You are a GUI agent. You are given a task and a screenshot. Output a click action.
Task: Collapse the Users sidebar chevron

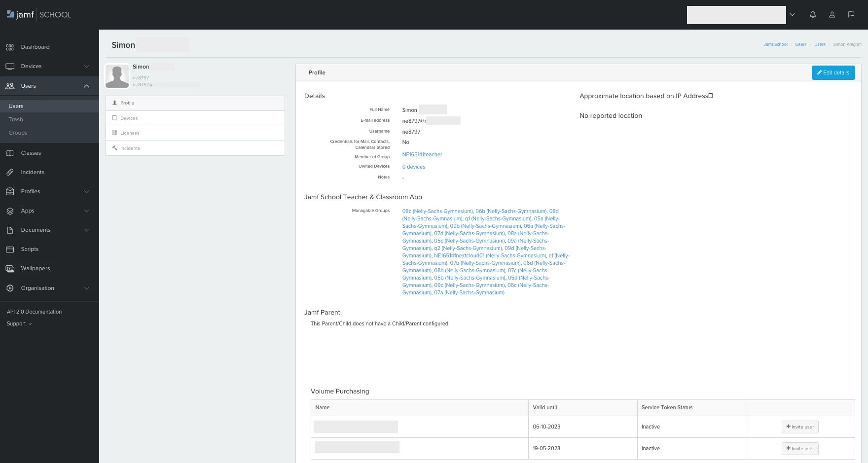pos(87,86)
